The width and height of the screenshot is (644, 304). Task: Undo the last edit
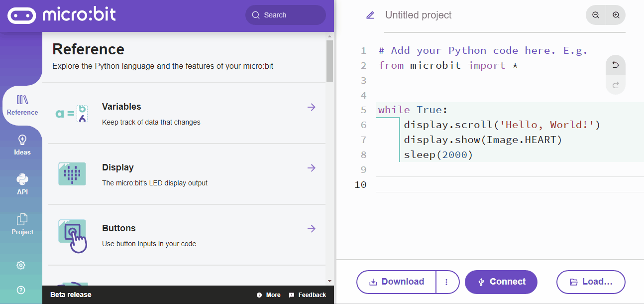tap(616, 65)
